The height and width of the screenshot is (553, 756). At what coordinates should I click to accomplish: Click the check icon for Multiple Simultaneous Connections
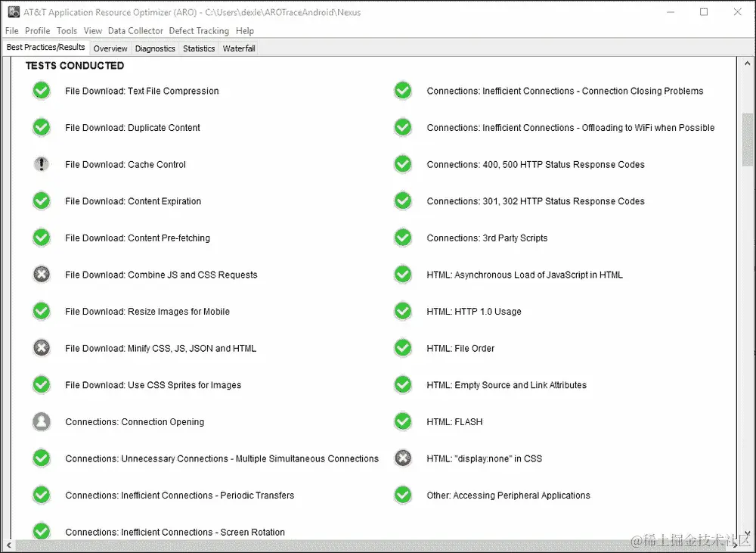pyautogui.click(x=42, y=458)
